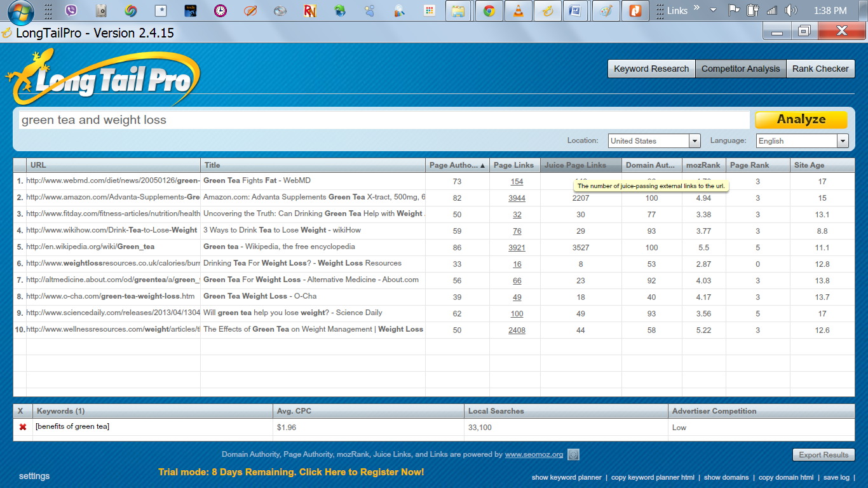Click the Export Results button
The width and height of the screenshot is (868, 488).
(824, 455)
